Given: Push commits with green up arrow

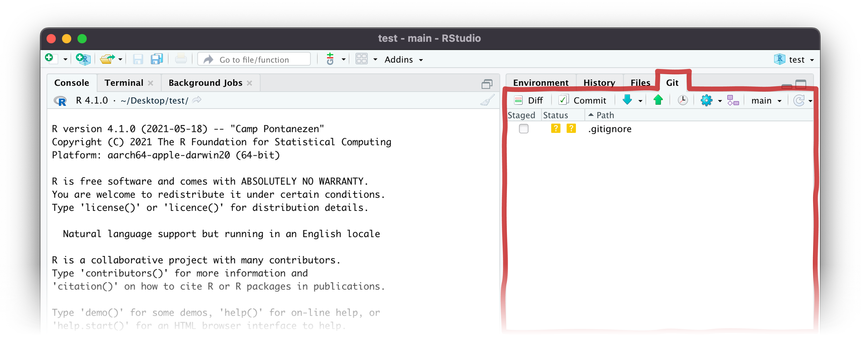Looking at the screenshot, I should point(658,100).
